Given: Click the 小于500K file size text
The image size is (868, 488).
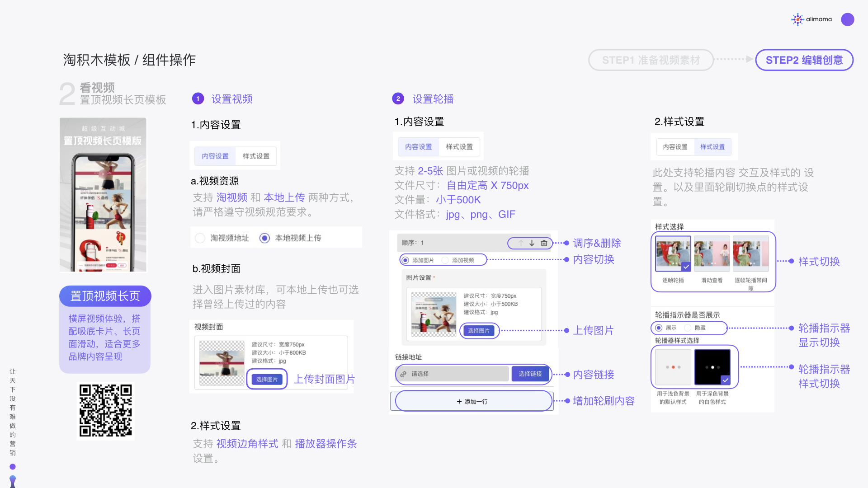Looking at the screenshot, I should 458,200.
